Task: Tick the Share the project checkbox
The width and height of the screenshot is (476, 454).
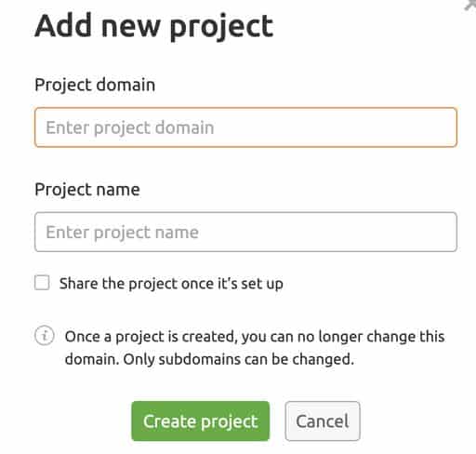Action: 42,283
